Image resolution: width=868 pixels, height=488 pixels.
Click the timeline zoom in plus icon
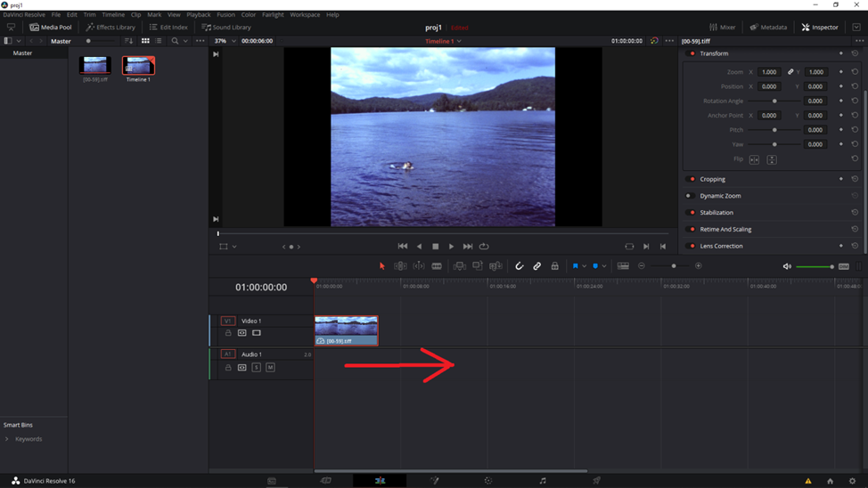(699, 266)
